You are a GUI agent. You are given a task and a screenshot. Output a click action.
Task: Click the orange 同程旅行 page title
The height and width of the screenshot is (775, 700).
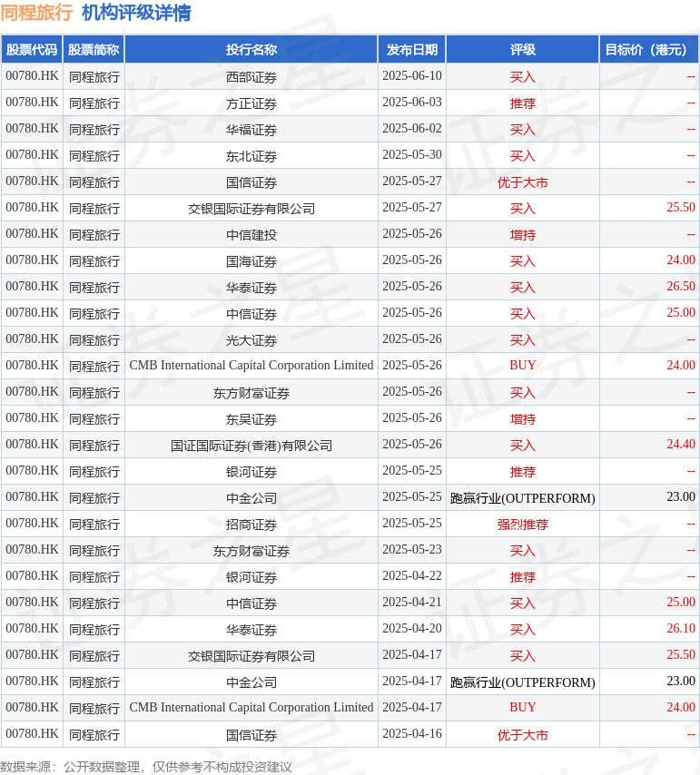[36, 13]
